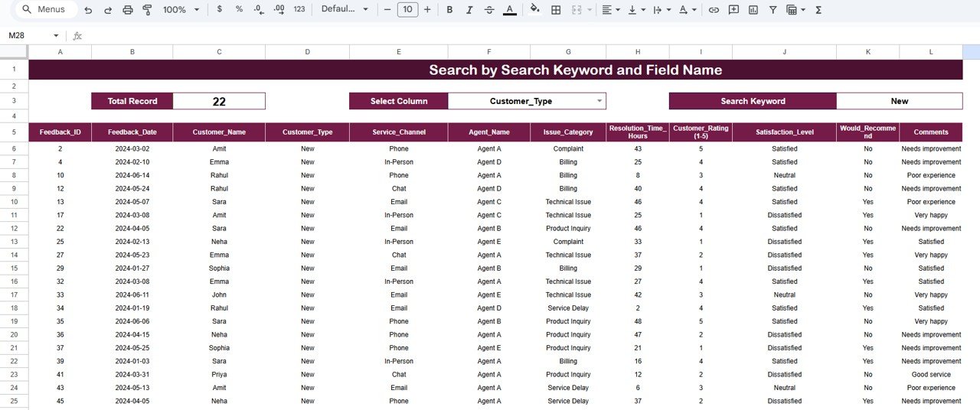Click the Undo arrow icon
The width and height of the screenshot is (980, 410).
coord(88,10)
